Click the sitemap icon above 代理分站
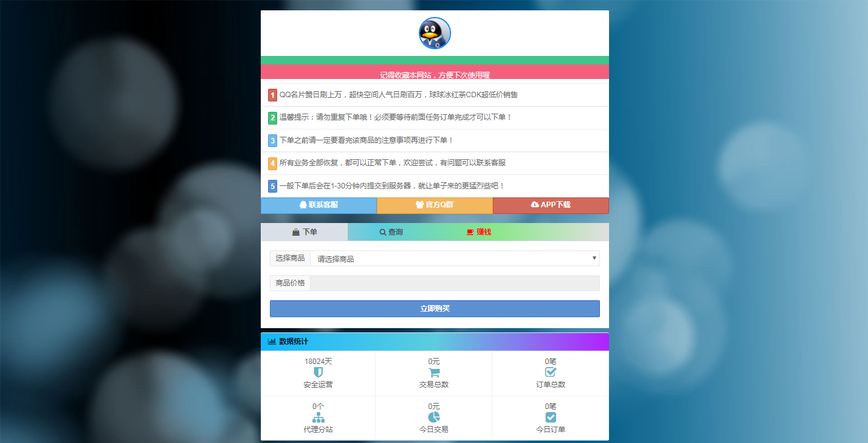This screenshot has width=868, height=443. click(x=318, y=417)
